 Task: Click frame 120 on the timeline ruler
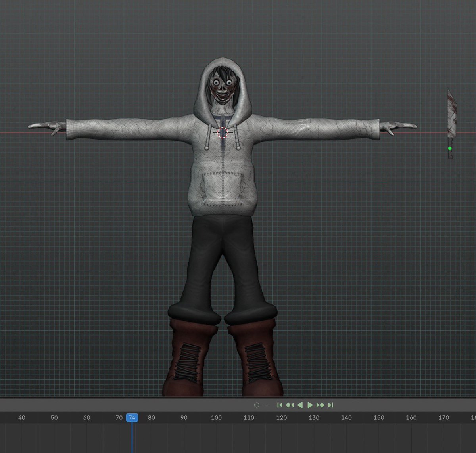point(281,417)
